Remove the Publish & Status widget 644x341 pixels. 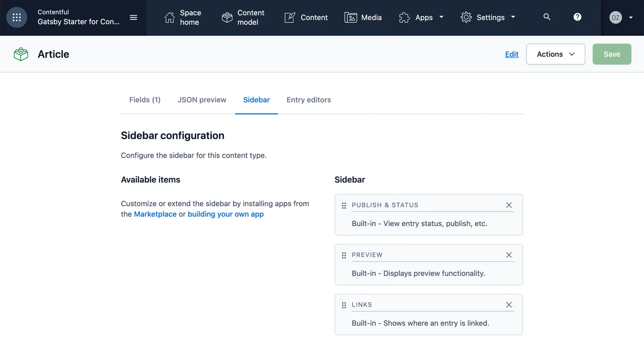[509, 205]
